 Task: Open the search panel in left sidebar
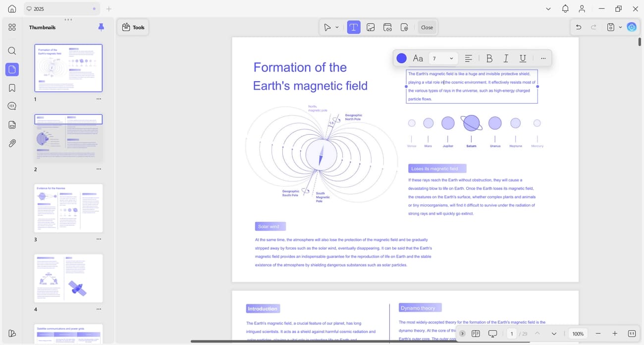coord(12,51)
